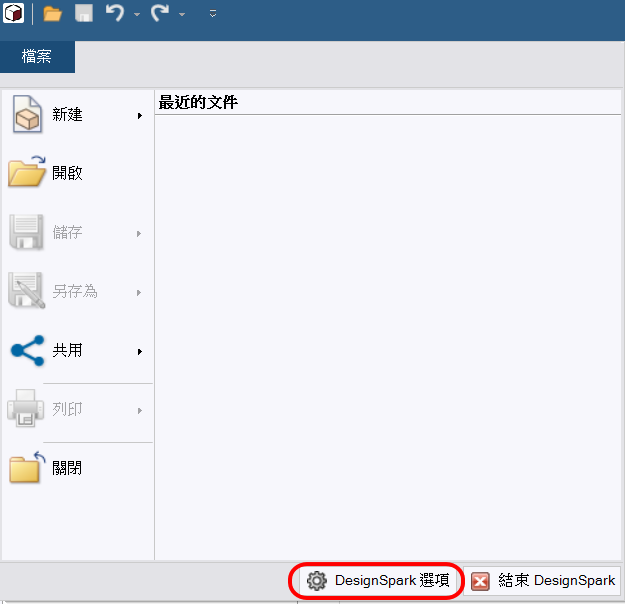Expand the 儲存 submenu arrow

point(139,234)
